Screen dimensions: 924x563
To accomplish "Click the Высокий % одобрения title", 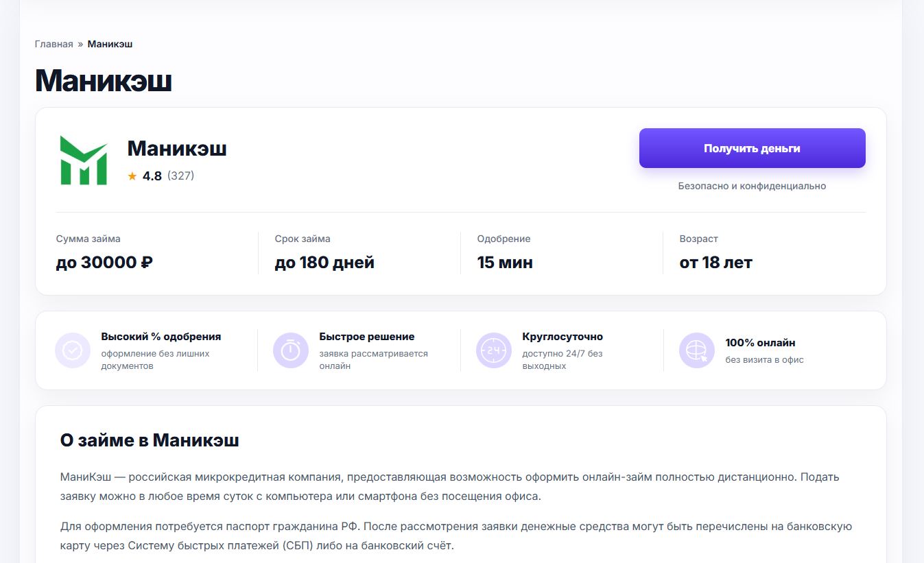I will pyautogui.click(x=161, y=337).
